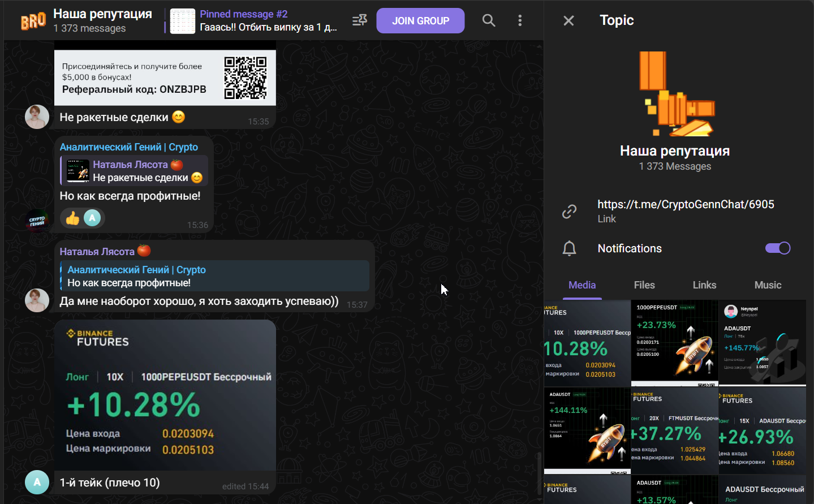Open media thumbnail showing +145.77% ADAUSDT
This screenshot has height=504, width=814.
point(763,343)
